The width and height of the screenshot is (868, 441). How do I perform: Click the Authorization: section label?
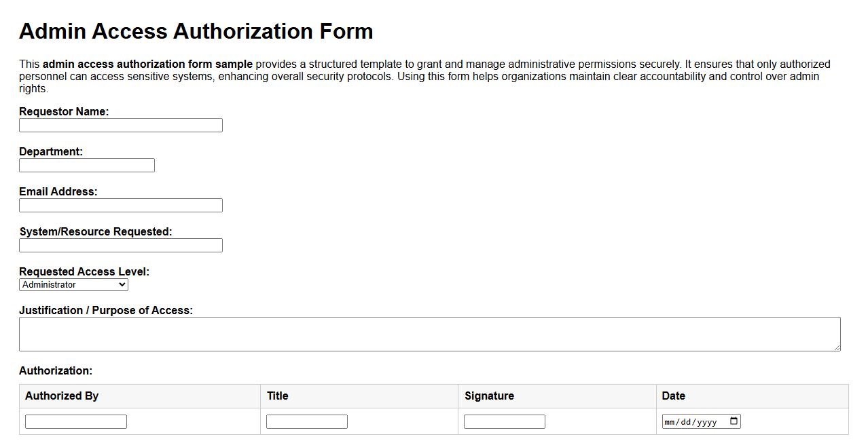(55, 370)
